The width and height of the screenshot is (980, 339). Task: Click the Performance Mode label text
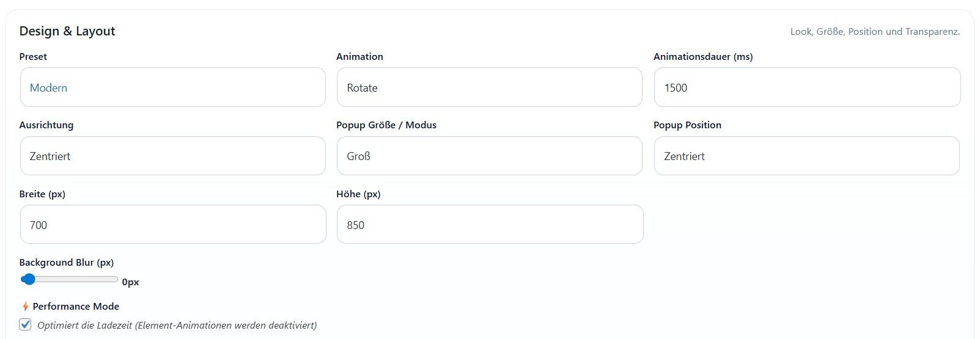[76, 307]
